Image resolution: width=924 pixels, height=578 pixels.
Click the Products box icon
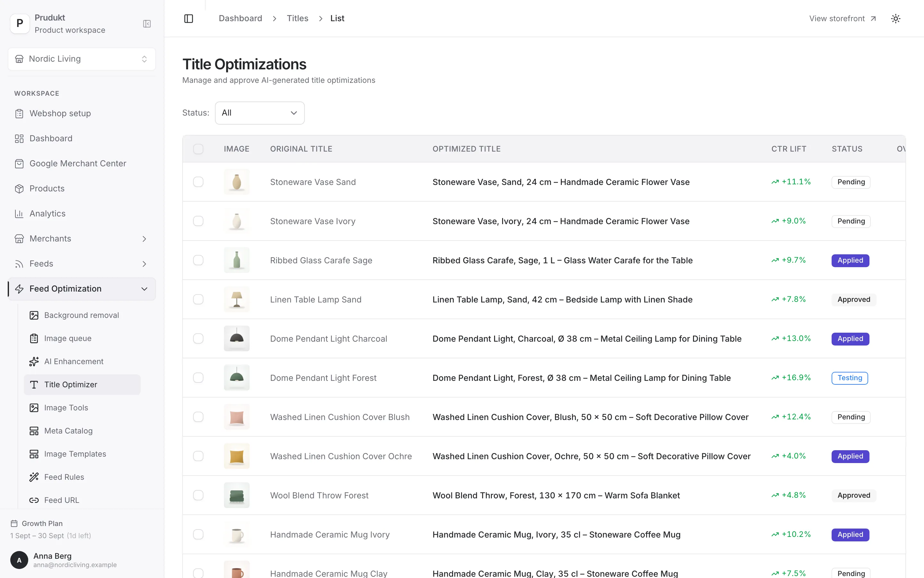click(19, 188)
